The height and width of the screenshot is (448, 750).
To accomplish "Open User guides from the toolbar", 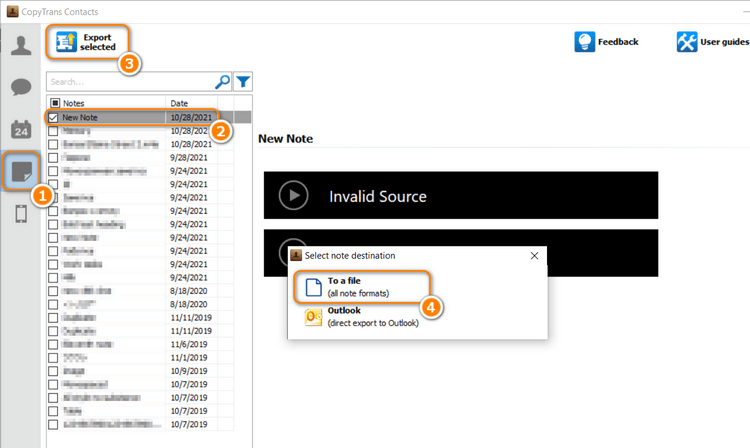I will (x=712, y=42).
